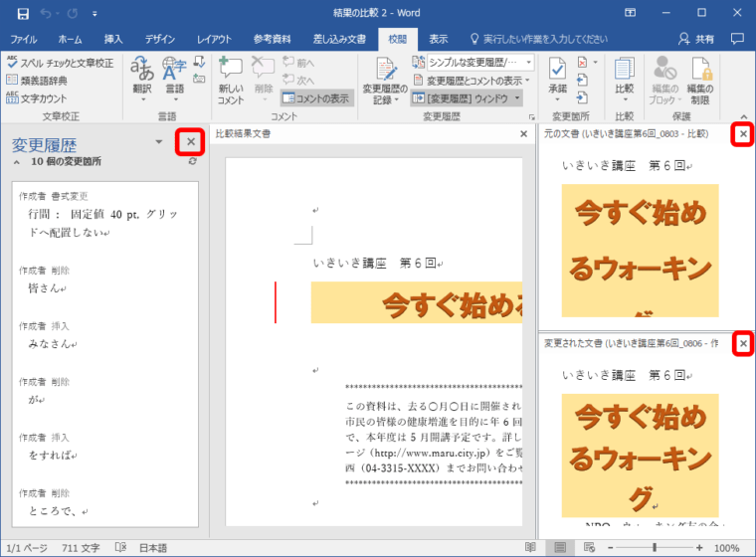Image resolution: width=756 pixels, height=557 pixels.
Task: Open the 言語 language dropdown
Action: click(174, 80)
